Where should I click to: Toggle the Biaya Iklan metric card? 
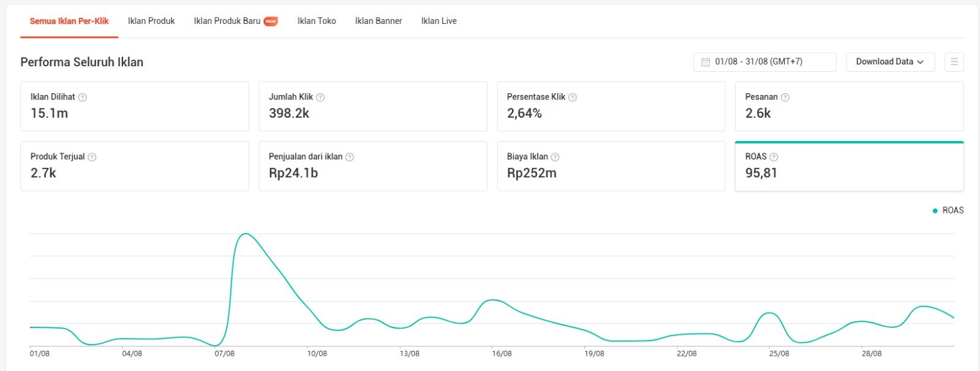point(611,167)
